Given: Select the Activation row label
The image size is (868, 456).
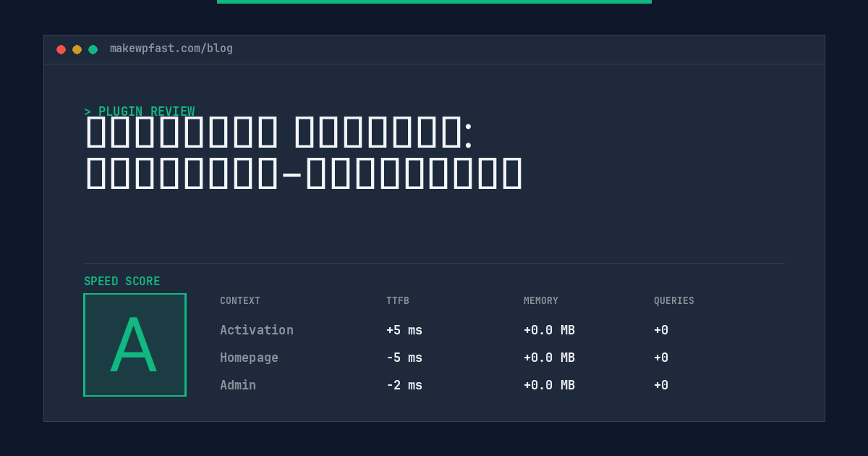Looking at the screenshot, I should 257,330.
